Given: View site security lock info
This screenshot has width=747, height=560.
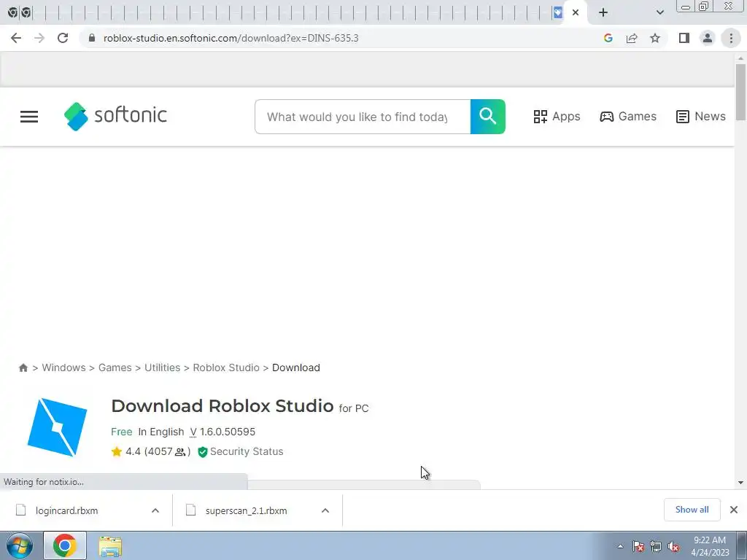Looking at the screenshot, I should tap(92, 38).
